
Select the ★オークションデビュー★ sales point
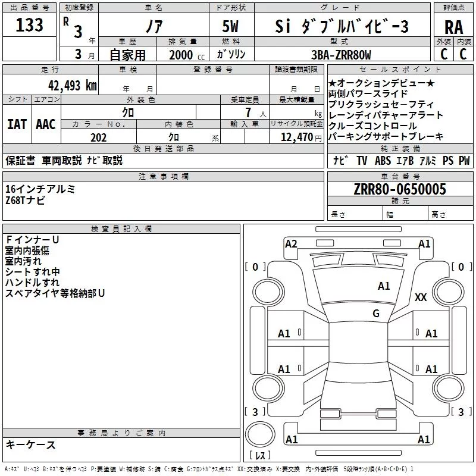pos(381,83)
